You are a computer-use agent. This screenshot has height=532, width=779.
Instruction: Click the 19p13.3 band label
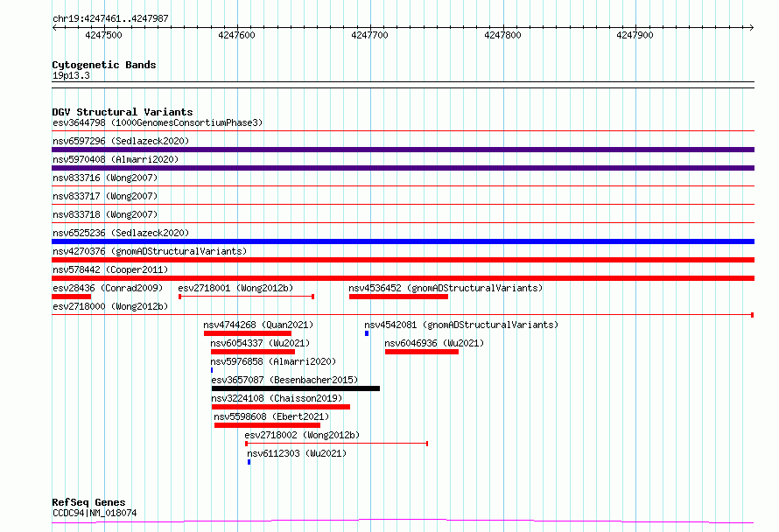click(x=71, y=75)
